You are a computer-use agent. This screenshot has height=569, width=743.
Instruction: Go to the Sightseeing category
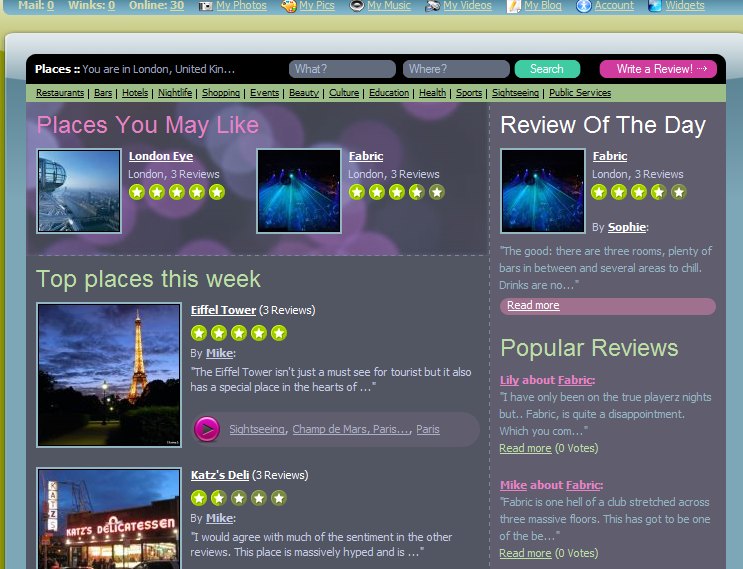coord(515,93)
